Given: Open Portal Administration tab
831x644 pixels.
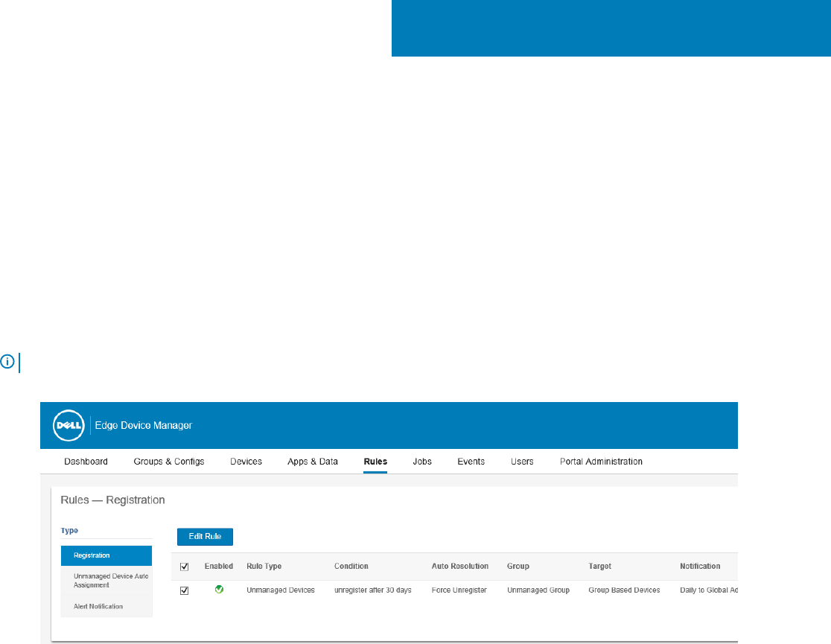Looking at the screenshot, I should click(x=601, y=462).
